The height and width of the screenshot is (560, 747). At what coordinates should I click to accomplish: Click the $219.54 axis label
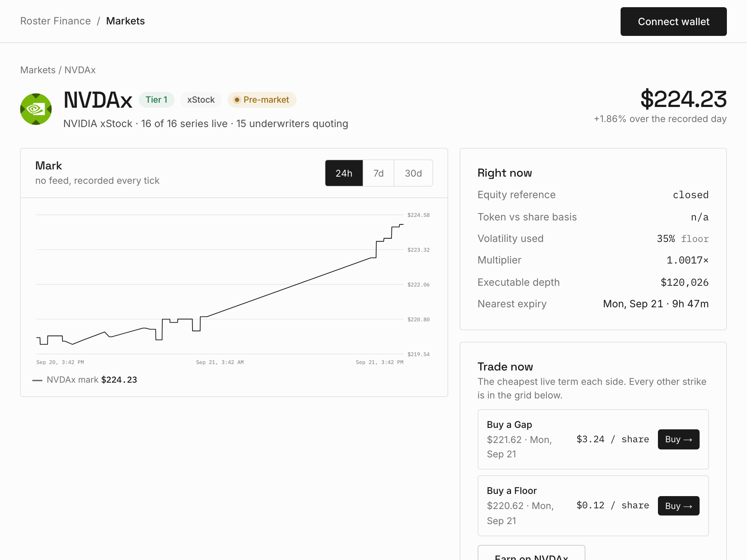[x=418, y=354]
